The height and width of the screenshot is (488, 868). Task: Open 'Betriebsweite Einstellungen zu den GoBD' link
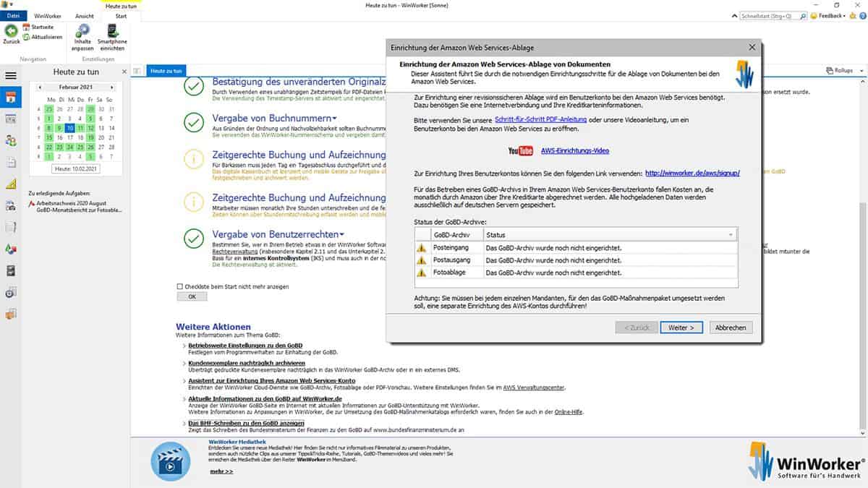[245, 346]
